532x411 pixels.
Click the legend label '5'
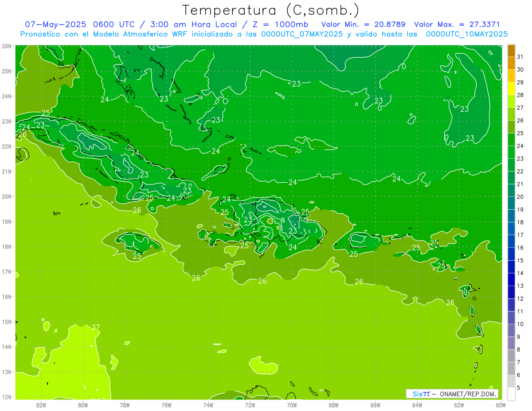tap(519, 388)
